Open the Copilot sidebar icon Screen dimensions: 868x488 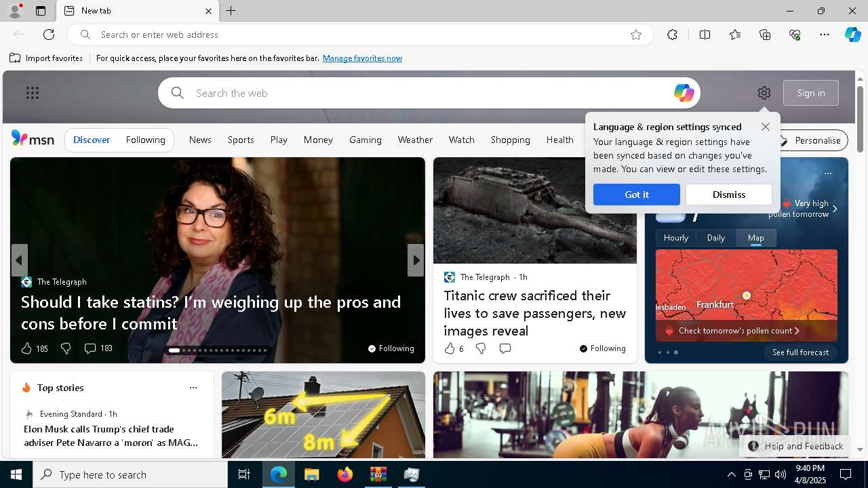click(x=853, y=35)
